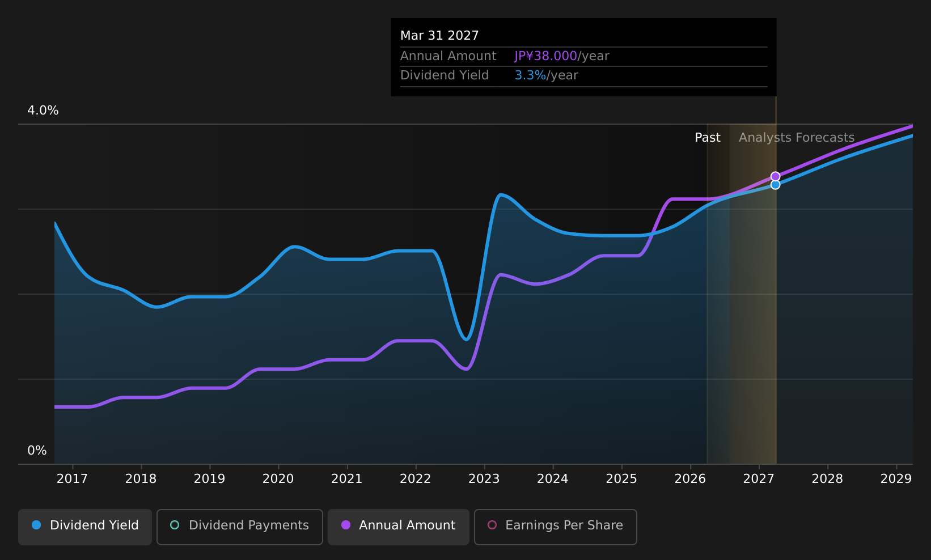This screenshot has width=931, height=560.
Task: Toggle the Annual Amount legend series
Action: (399, 527)
